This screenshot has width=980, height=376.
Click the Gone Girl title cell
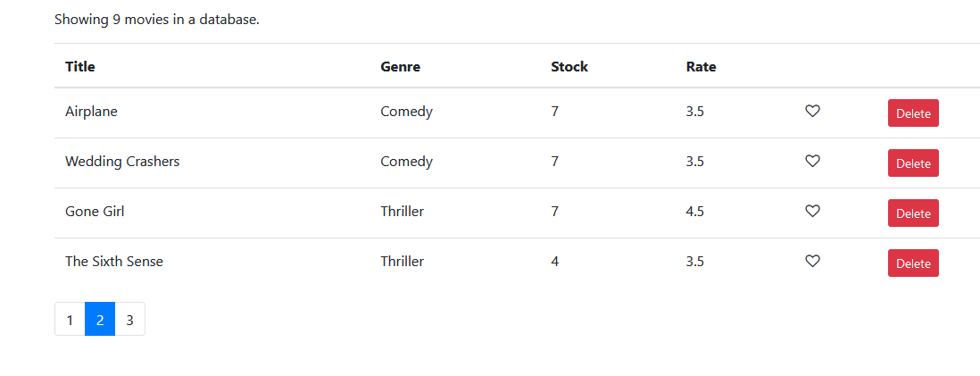tap(95, 212)
